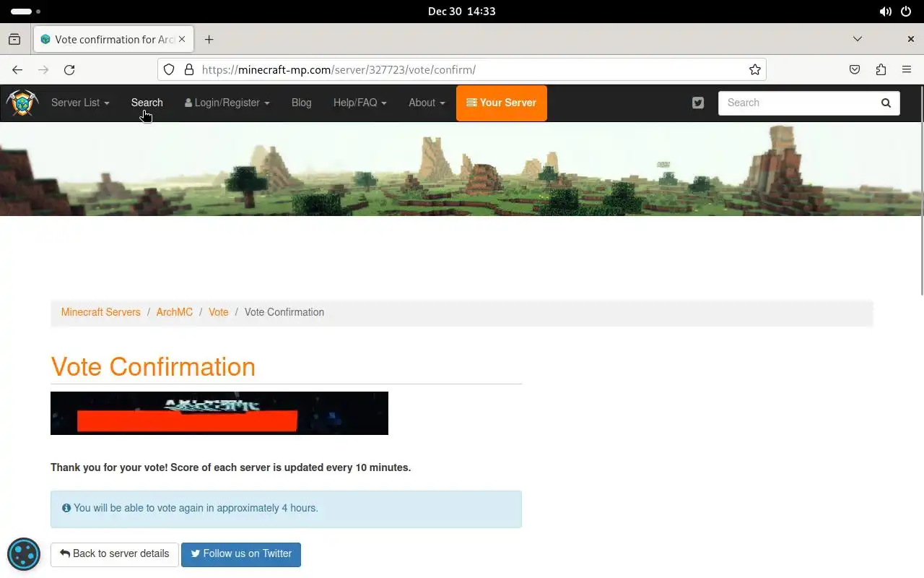Open the ArchMC breadcrumb link
This screenshot has width=924, height=578.
pyautogui.click(x=174, y=312)
